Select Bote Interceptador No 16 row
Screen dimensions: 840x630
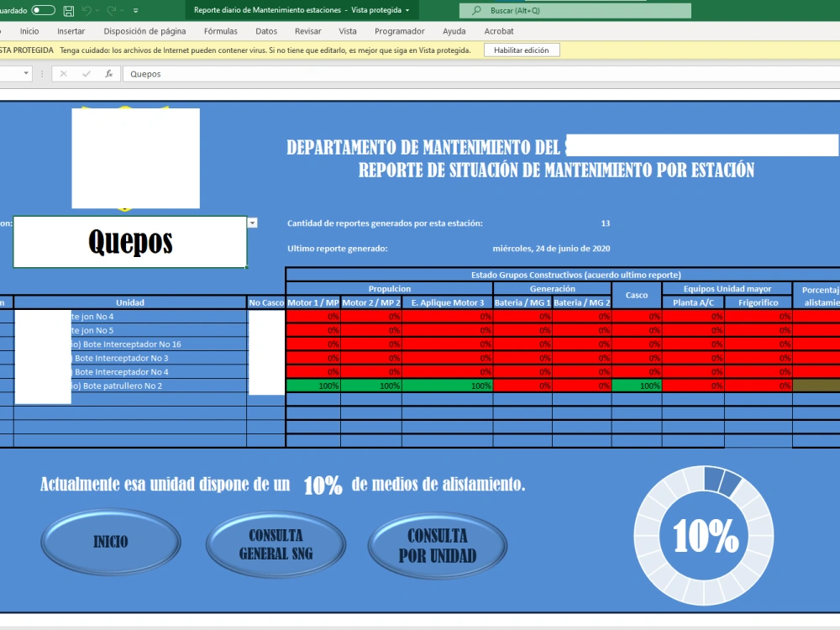click(x=130, y=344)
